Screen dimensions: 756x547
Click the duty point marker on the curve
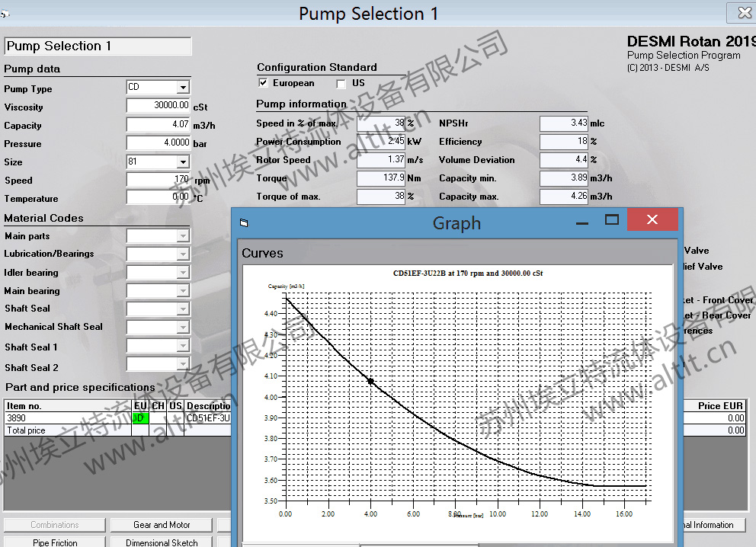click(x=370, y=381)
